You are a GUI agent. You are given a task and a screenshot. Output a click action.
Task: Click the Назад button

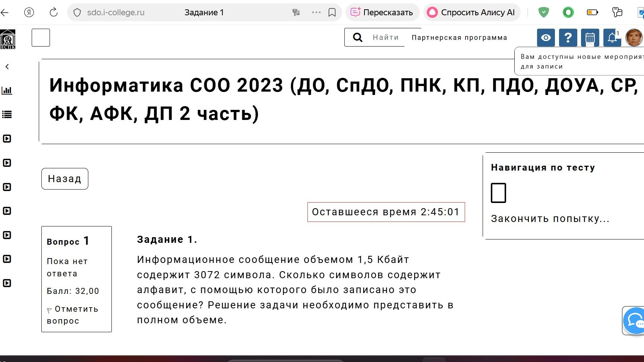(x=65, y=179)
